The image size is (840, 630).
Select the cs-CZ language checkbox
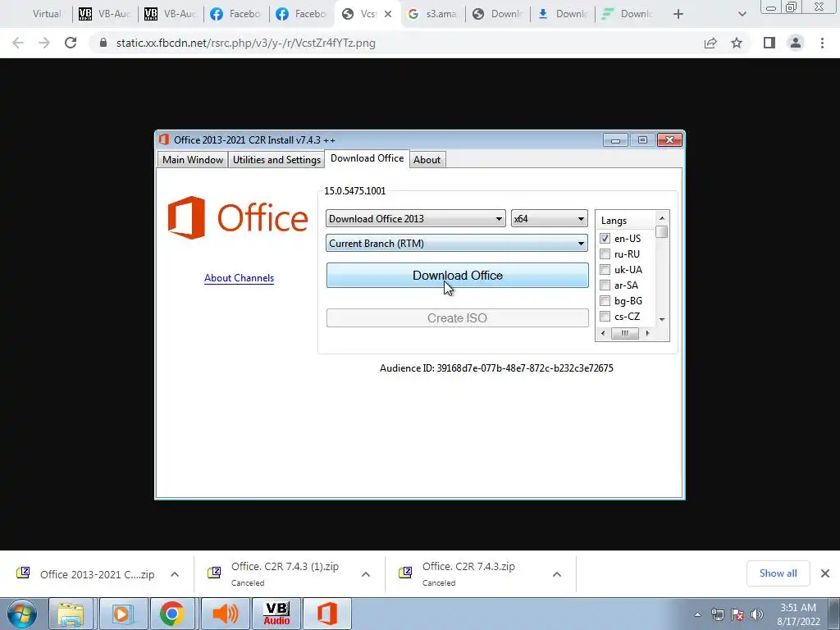click(x=605, y=316)
